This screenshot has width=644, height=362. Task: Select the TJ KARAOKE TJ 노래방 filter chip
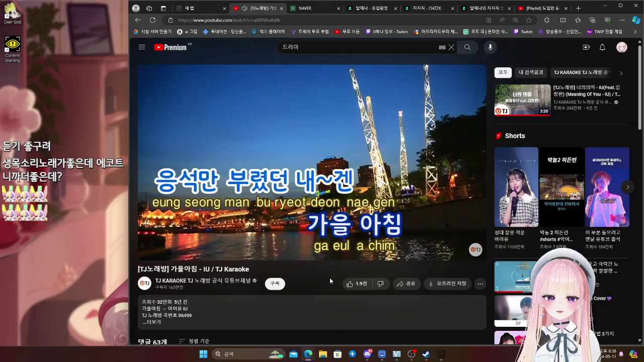(x=581, y=72)
